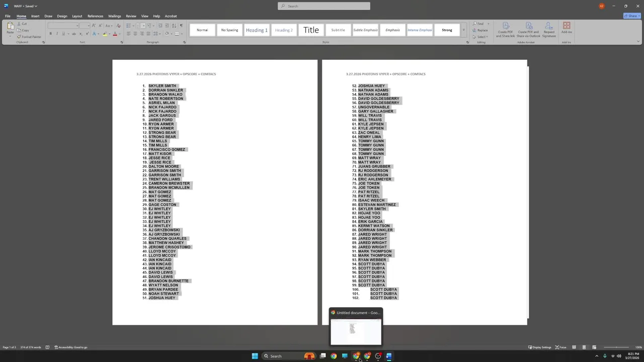
Task: Click the Cut scissors button
Action: [x=22, y=24]
